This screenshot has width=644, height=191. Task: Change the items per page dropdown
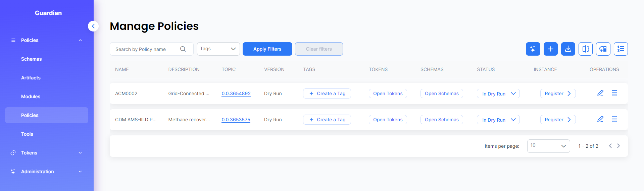pos(548,146)
